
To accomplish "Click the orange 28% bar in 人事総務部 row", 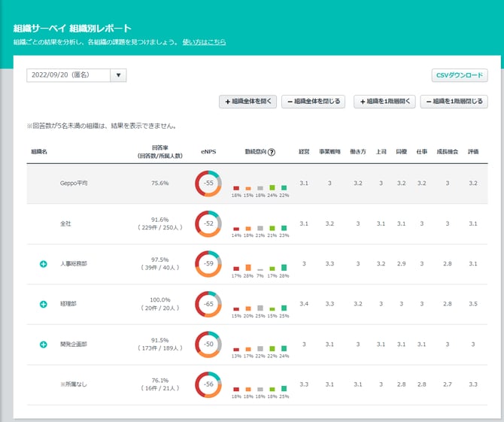I will click(x=248, y=268).
